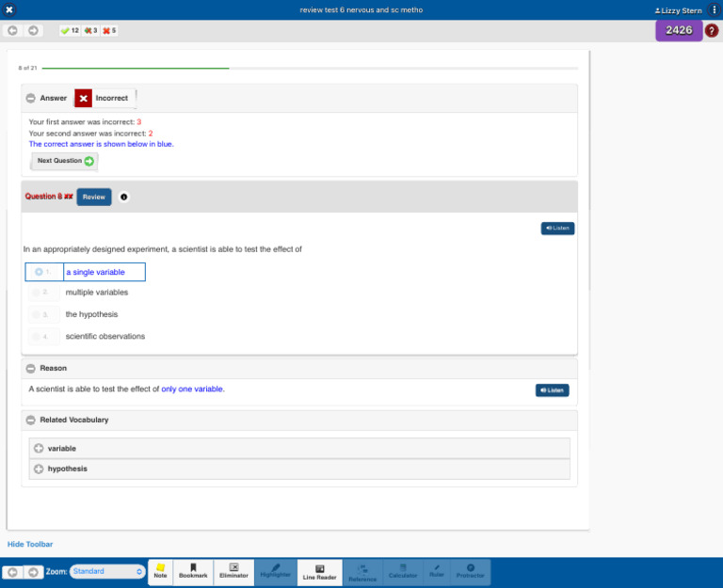This screenshot has width=723, height=588.
Task: Enable the Line Reader tool
Action: [x=319, y=572]
